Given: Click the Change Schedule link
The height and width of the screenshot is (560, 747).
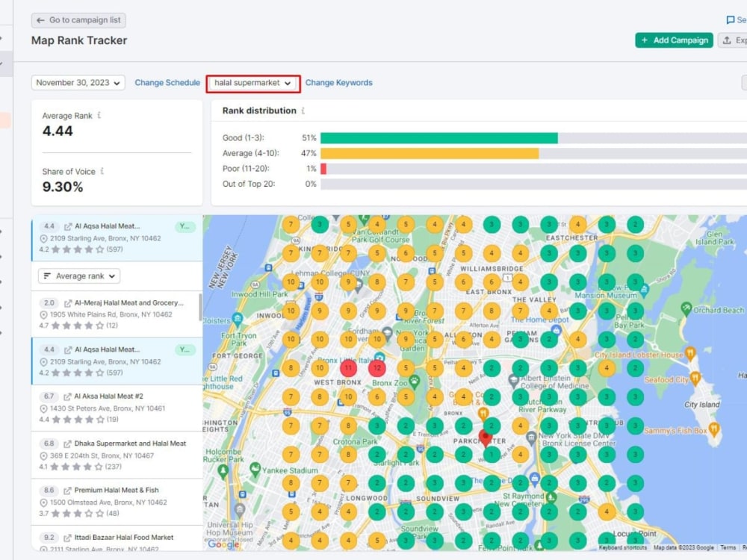Looking at the screenshot, I should point(167,82).
